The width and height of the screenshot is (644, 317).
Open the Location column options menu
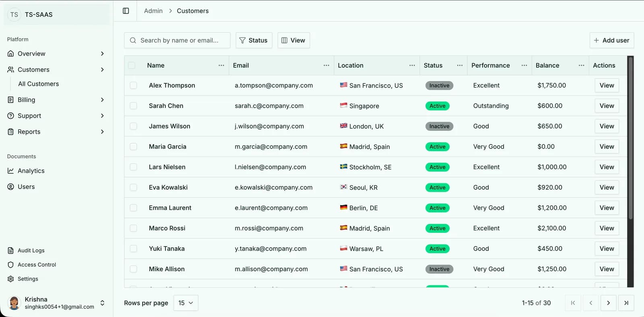[x=412, y=65]
